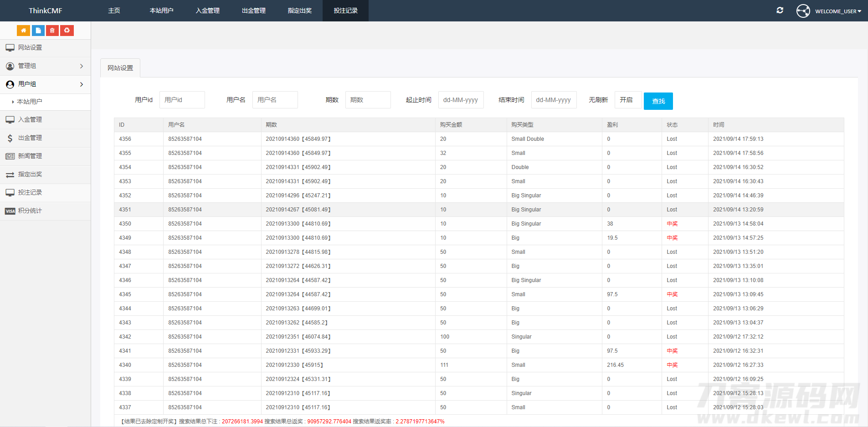Open 入金管理 in the top navigation
868x427 pixels.
coord(207,10)
